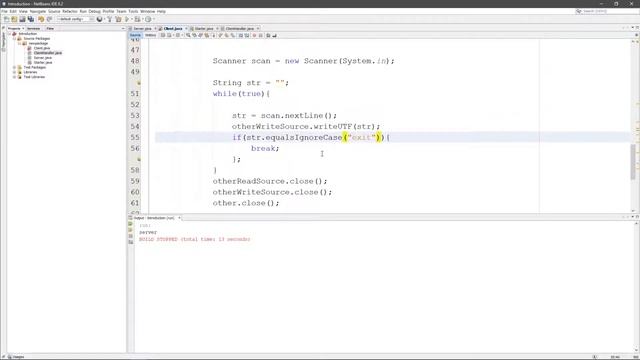Collapse the Source Packages node
The image size is (640, 360).
pyautogui.click(x=15, y=38)
